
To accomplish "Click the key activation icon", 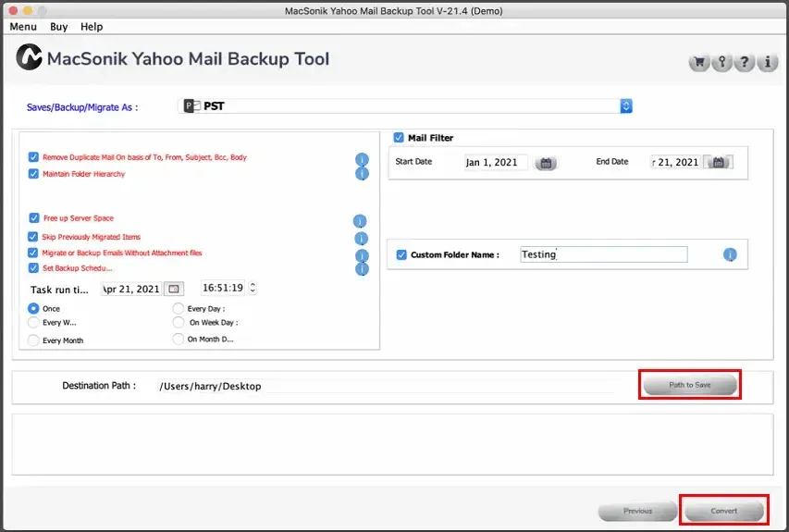I will (x=721, y=62).
